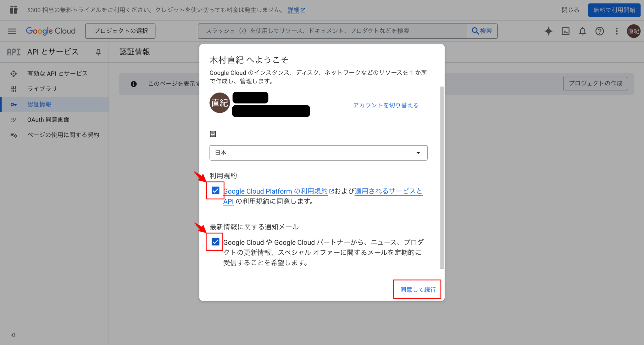Open the more options three-dot icon

pos(616,31)
